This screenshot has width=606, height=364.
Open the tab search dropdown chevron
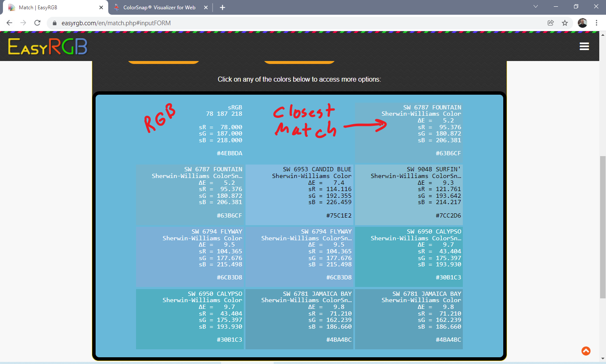tap(536, 6)
